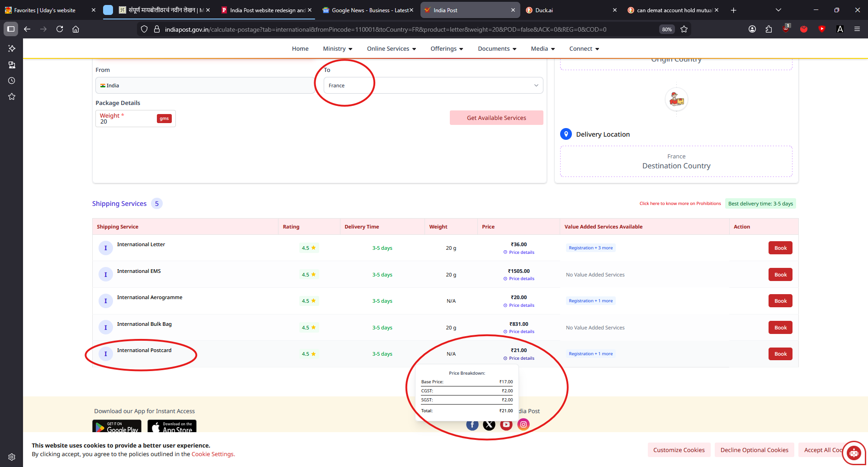
Task: Open the Home navigation item
Action: (300, 49)
